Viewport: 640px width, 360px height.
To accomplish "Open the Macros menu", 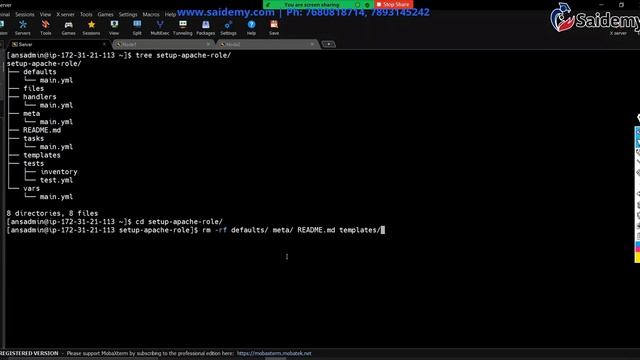I will (151, 14).
